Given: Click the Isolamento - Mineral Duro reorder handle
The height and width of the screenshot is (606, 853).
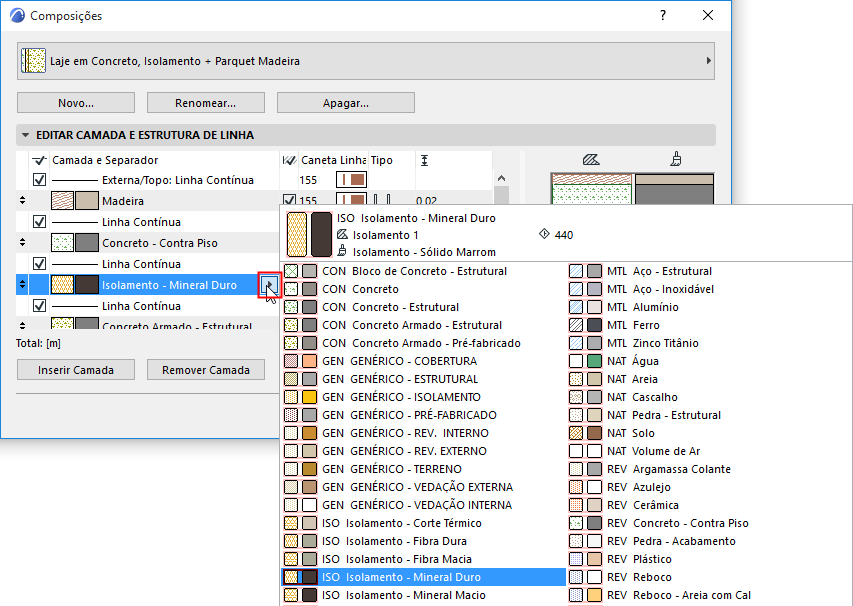Looking at the screenshot, I should point(22,285).
